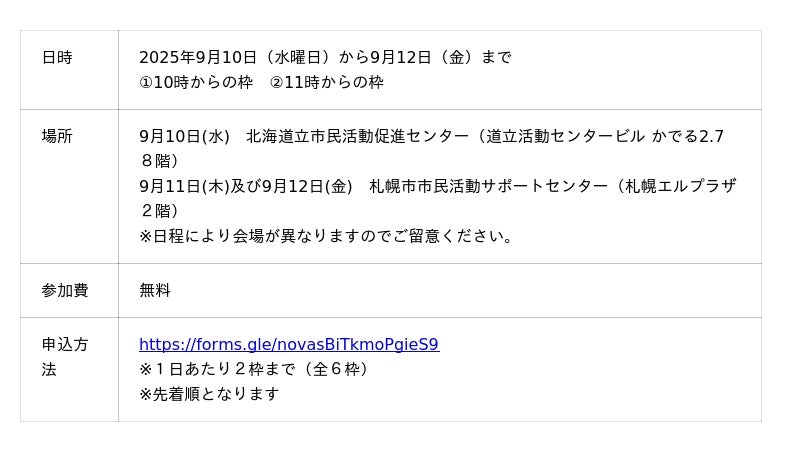Open the forms.gle application form link
Image resolution: width=800 pixels, height=452 pixels.
coord(288,345)
